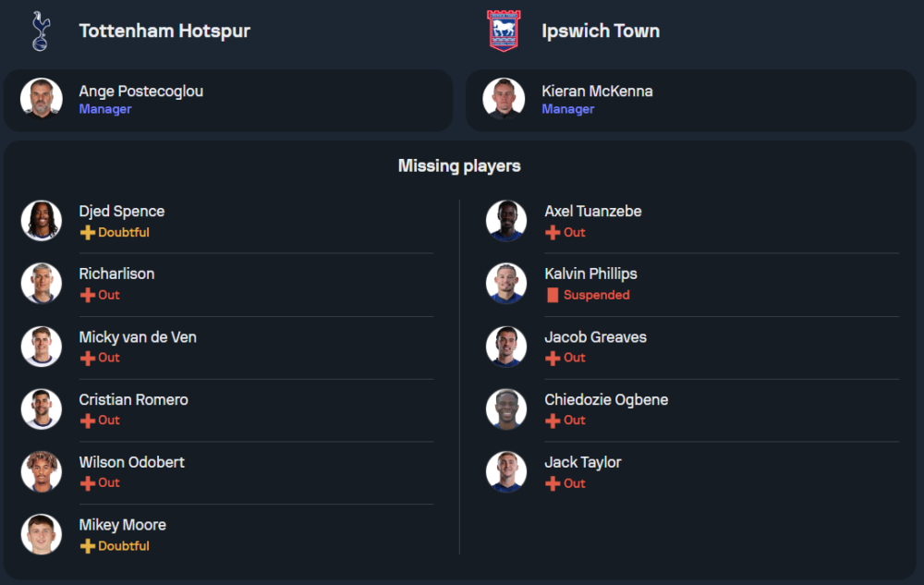924x585 pixels.
Task: Click Kalvin Phillips' red card suspension icon
Action: click(553, 296)
